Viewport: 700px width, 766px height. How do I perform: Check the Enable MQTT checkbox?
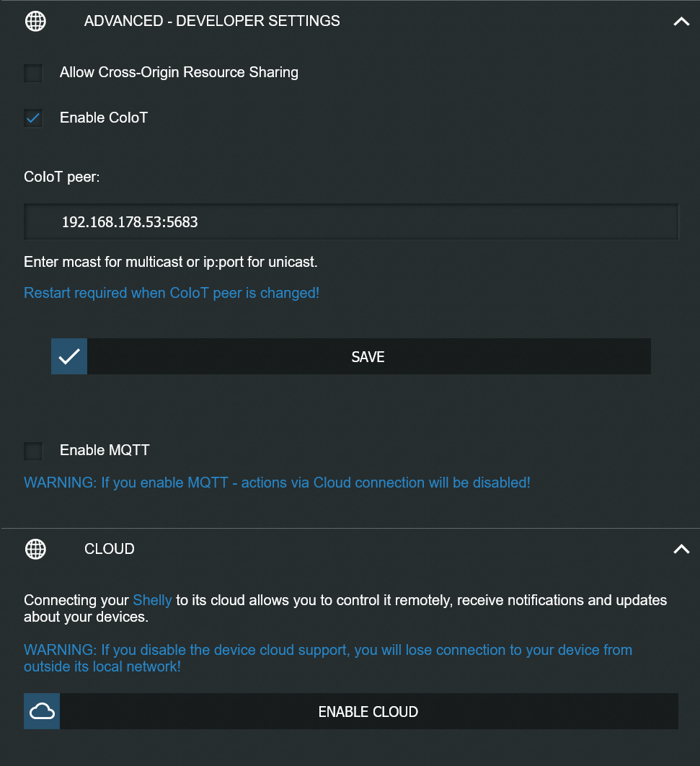point(33,451)
